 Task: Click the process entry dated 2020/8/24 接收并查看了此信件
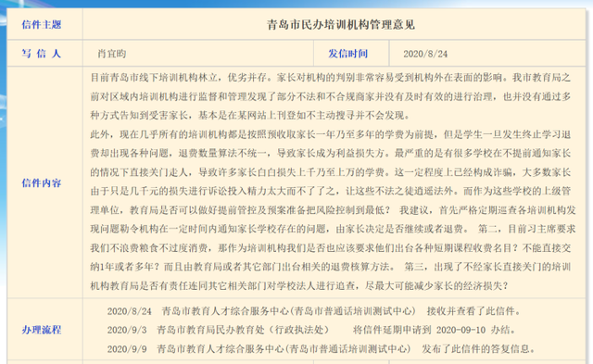(x=315, y=311)
